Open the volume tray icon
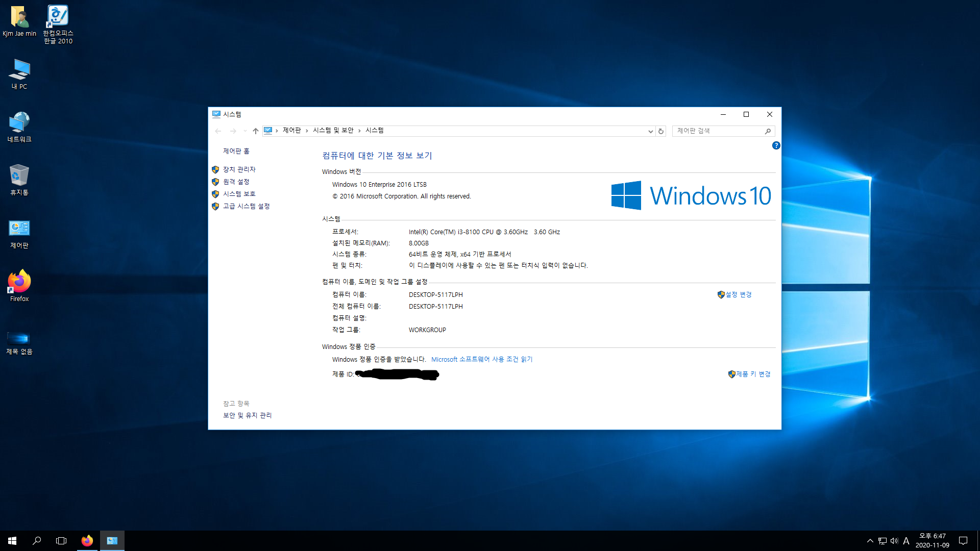The width and height of the screenshot is (980, 551). 894,541
